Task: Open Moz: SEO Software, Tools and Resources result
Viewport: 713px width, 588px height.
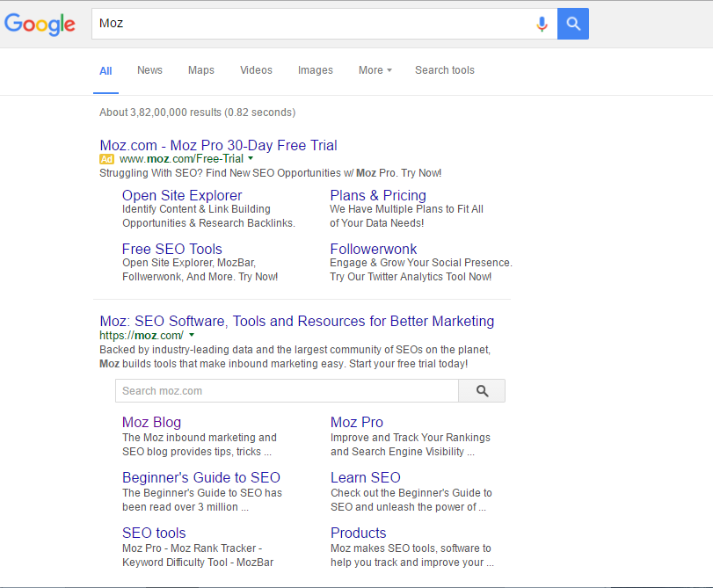Action: [297, 322]
